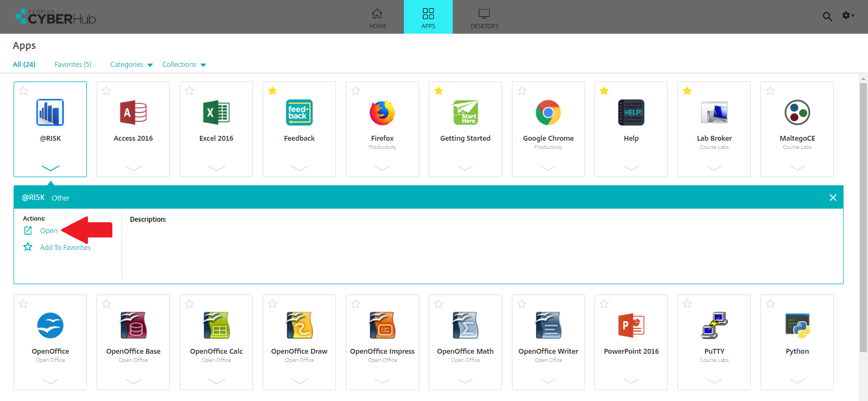This screenshot has height=401, width=868.
Task: Unfavorite the Help app star
Action: click(x=604, y=91)
